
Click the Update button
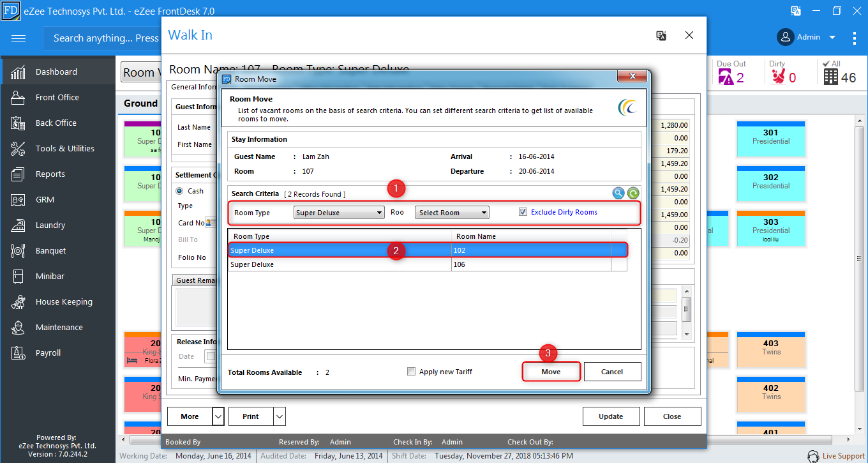[611, 416]
